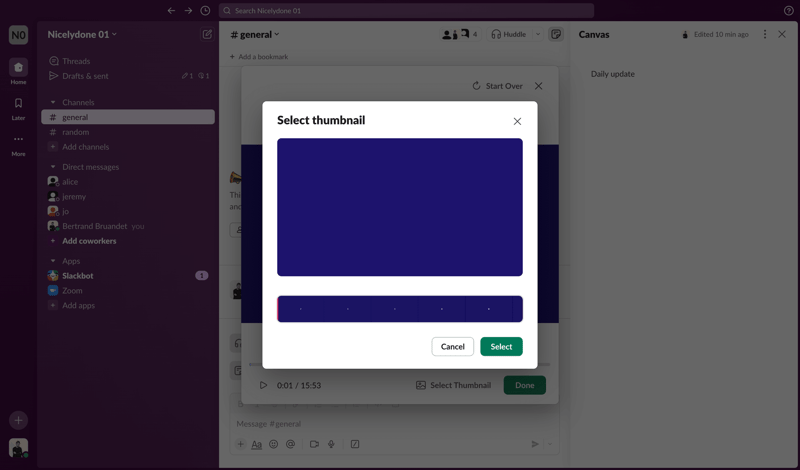This screenshot has width=800, height=470.
Task: Click the clip playback progress bar
Action: (x=399, y=364)
